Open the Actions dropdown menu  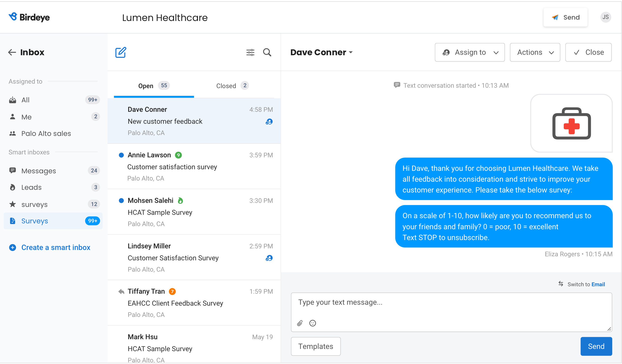[535, 52]
